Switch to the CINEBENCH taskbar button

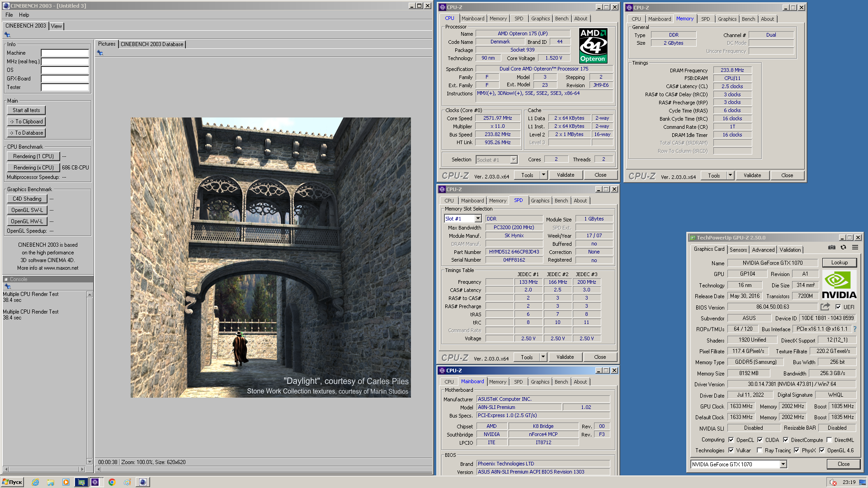tap(142, 482)
